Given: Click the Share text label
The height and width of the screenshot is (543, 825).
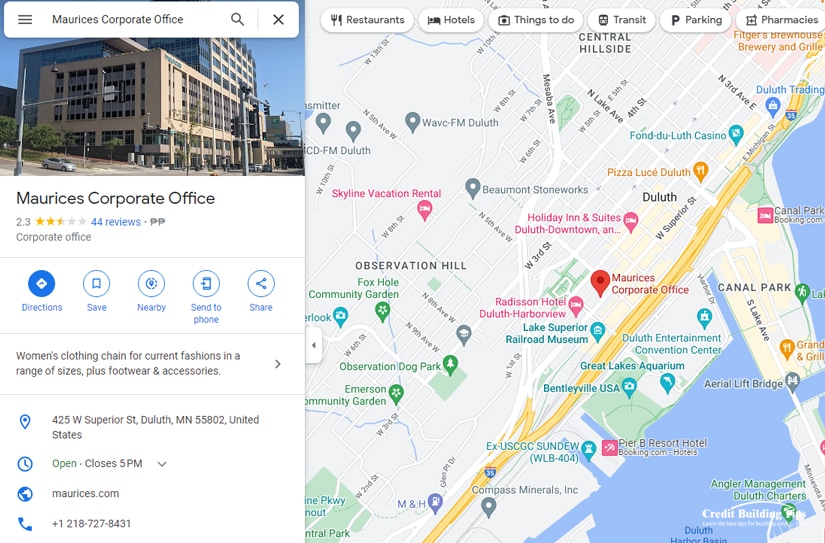Looking at the screenshot, I should (261, 307).
